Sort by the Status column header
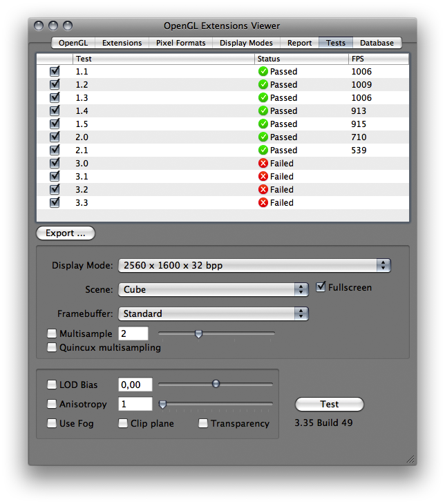Image resolution: width=445 pixels, height=504 pixels. click(x=301, y=59)
